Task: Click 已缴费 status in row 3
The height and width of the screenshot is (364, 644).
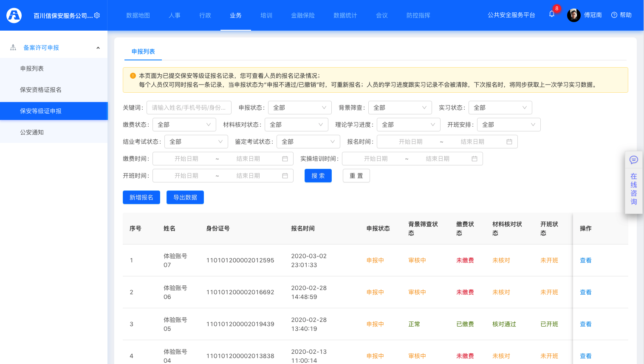Action: [465, 324]
